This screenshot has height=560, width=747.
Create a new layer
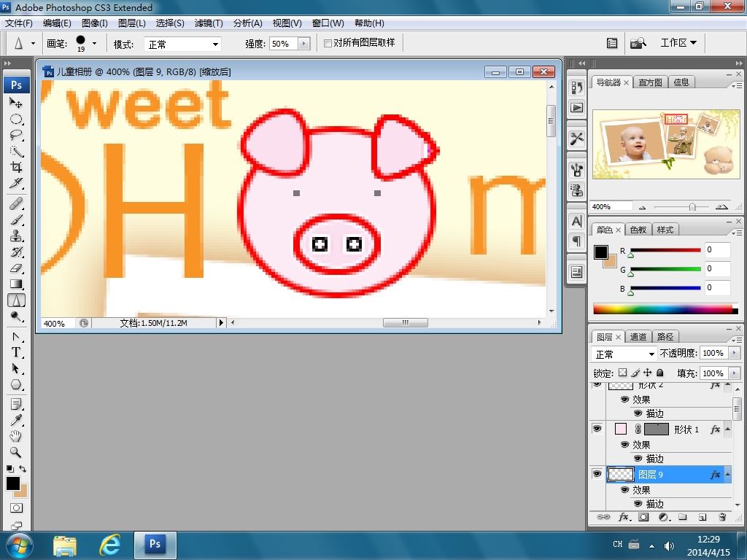[x=703, y=517]
